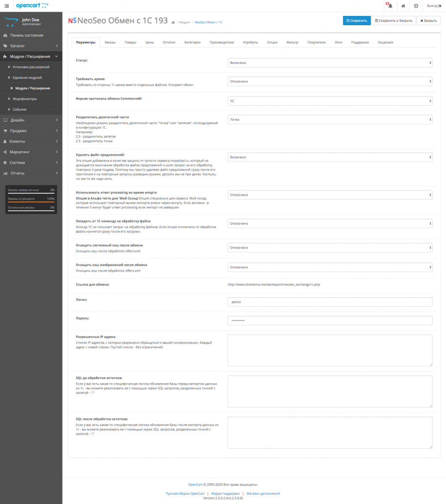Open the OpenCart footer link
Image resolution: width=446 pixels, height=504 pixels.
pos(195,484)
